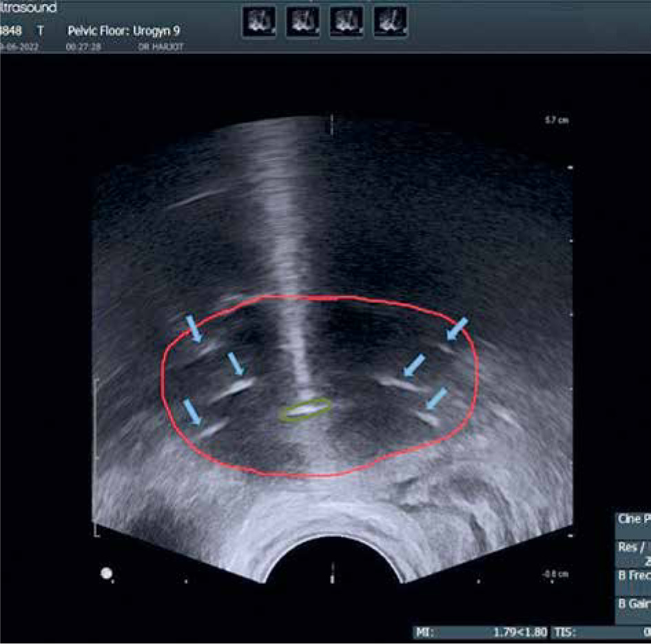This screenshot has width=651, height=644.
Task: Open the second cine clip thumbnail
Action: 302,21
